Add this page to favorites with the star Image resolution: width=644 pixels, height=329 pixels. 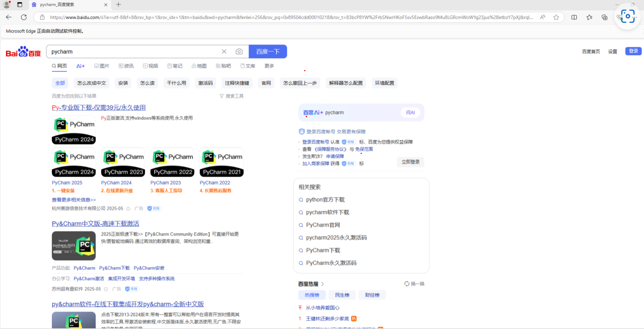pos(556,17)
